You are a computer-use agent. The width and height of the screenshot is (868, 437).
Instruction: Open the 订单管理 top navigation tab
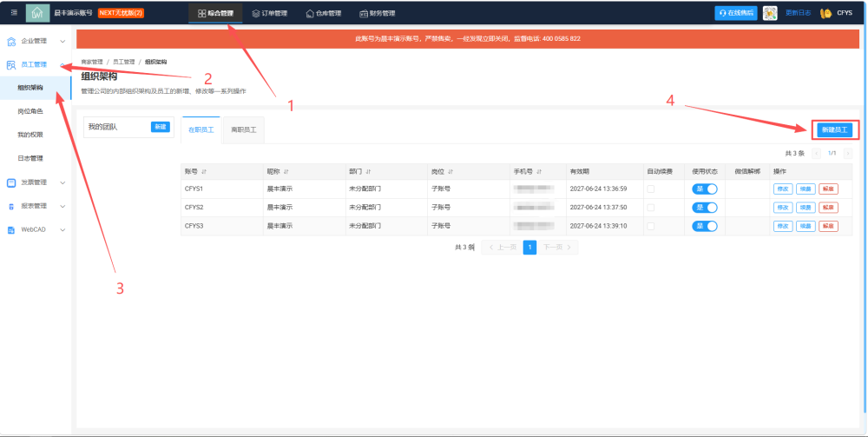pos(270,13)
